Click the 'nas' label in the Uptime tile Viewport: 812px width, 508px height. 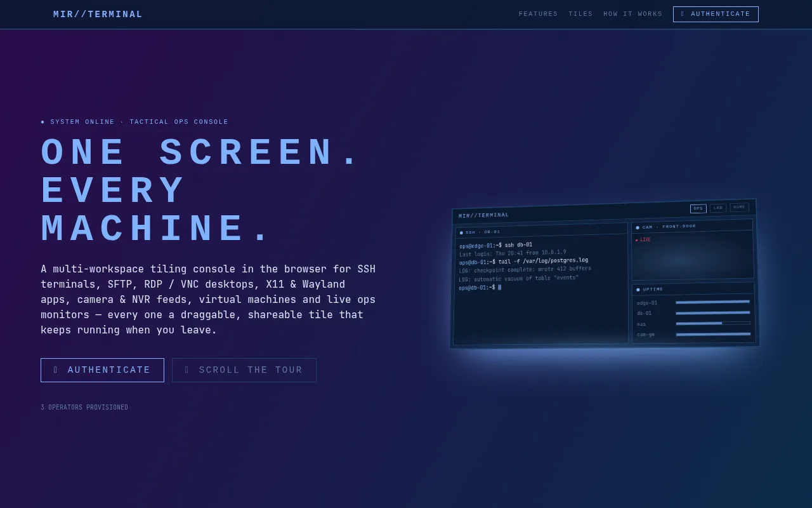click(641, 324)
